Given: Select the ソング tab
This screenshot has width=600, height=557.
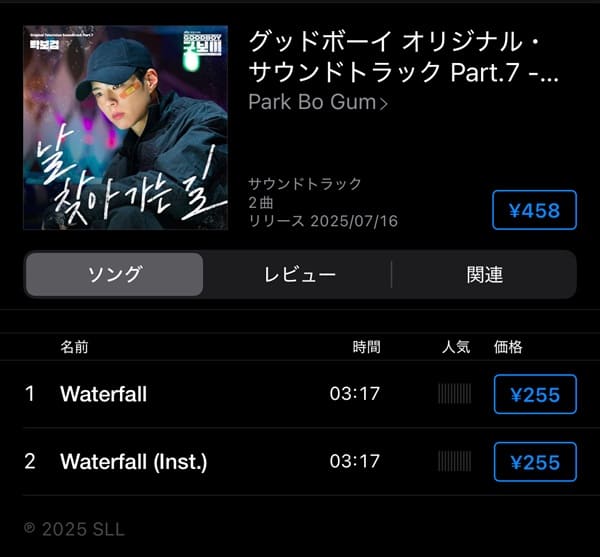Looking at the screenshot, I should [114, 274].
